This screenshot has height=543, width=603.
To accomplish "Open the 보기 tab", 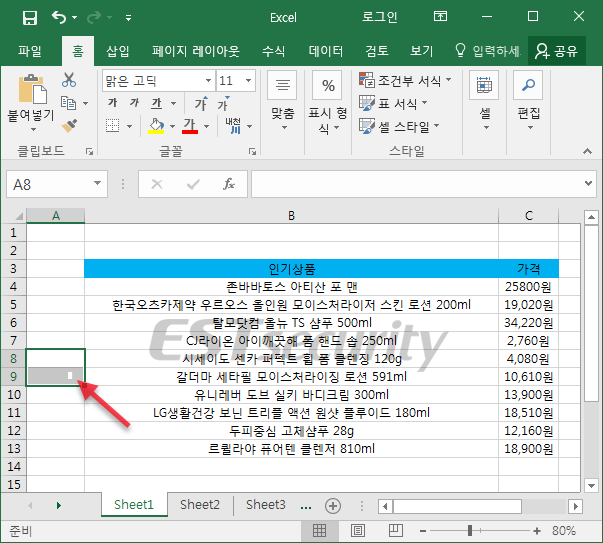I will (421, 51).
